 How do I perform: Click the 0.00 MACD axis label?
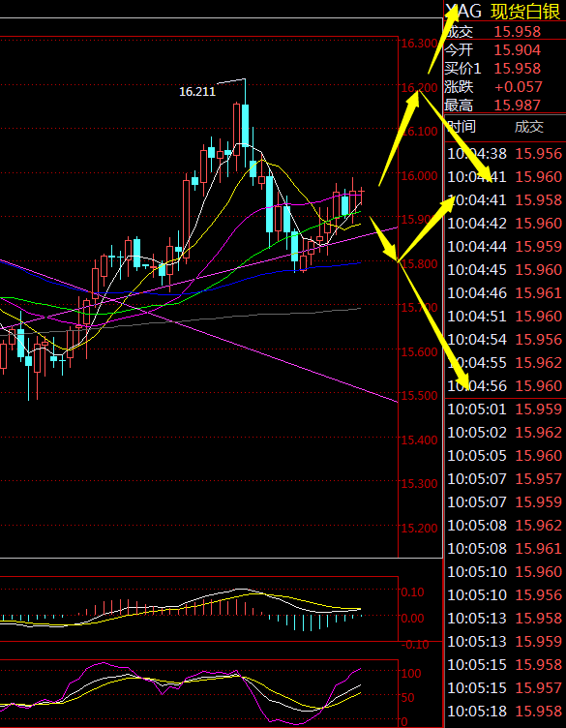pyautogui.click(x=413, y=618)
